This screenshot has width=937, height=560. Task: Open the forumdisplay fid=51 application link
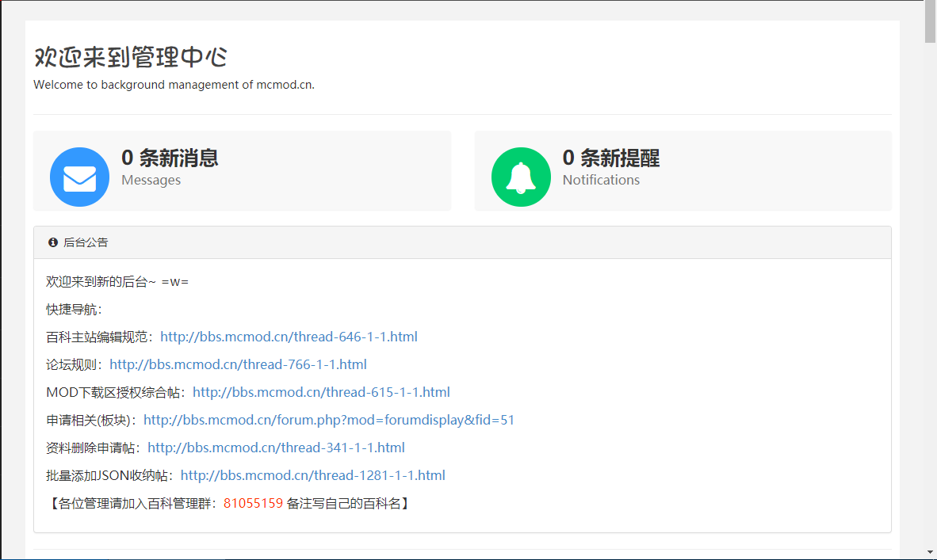329,420
